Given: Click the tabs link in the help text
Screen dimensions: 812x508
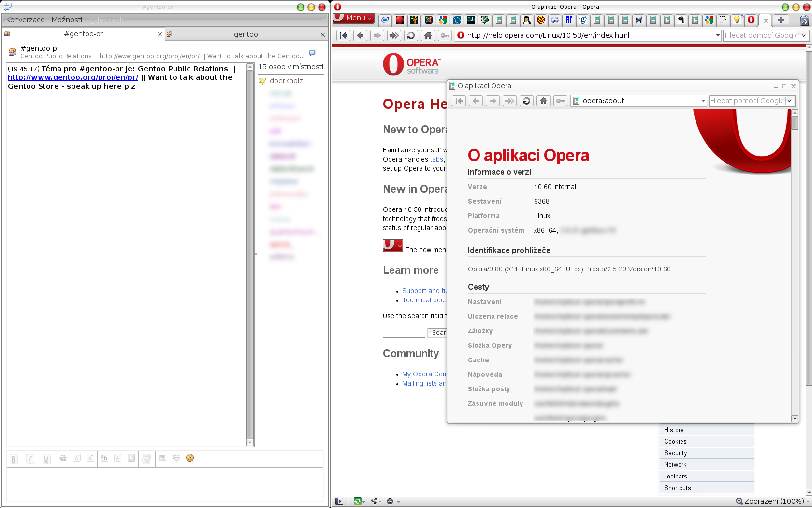Looking at the screenshot, I should (436, 159).
